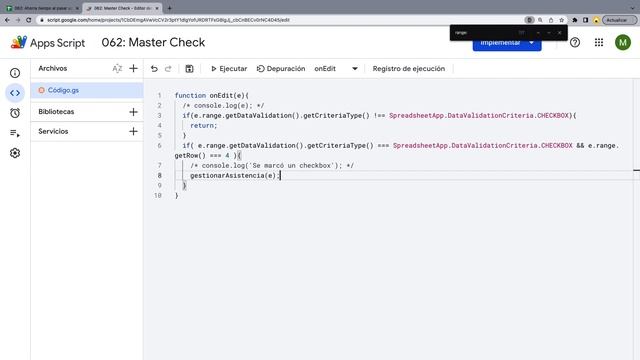Switch to the first browser tab
Screen dimensions: 640x360
[x=42, y=8]
